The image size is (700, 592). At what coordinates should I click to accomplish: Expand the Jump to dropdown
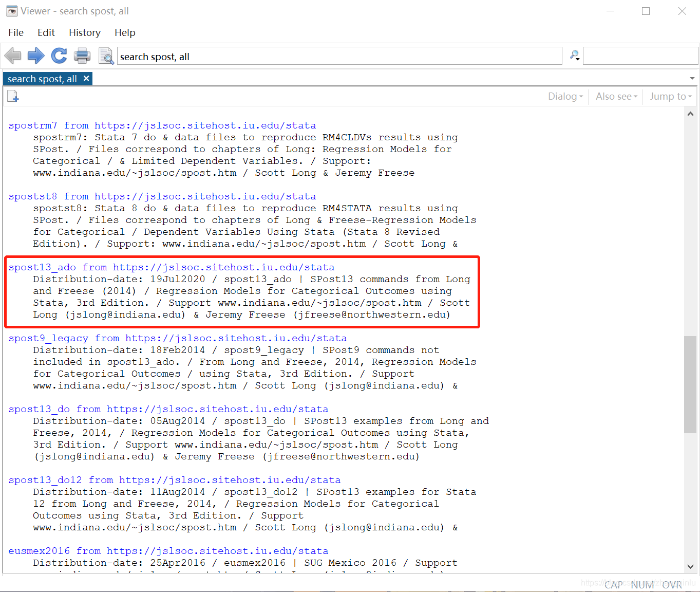671,96
